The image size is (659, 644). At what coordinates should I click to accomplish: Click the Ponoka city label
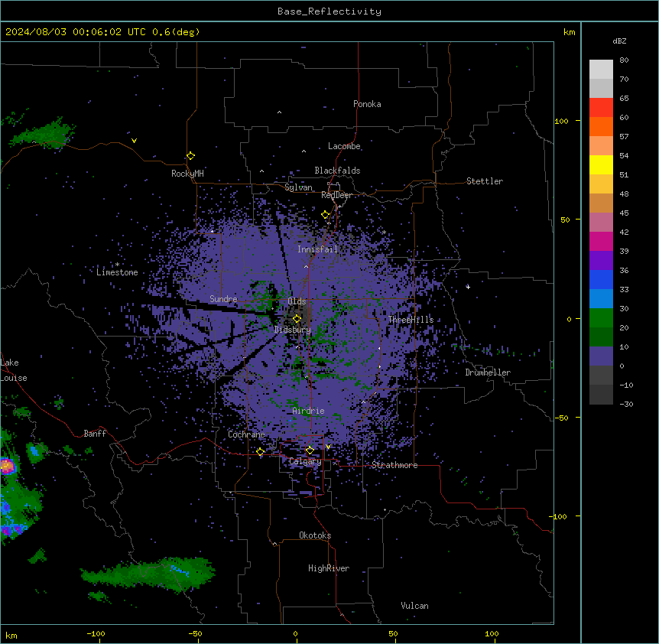click(x=367, y=104)
